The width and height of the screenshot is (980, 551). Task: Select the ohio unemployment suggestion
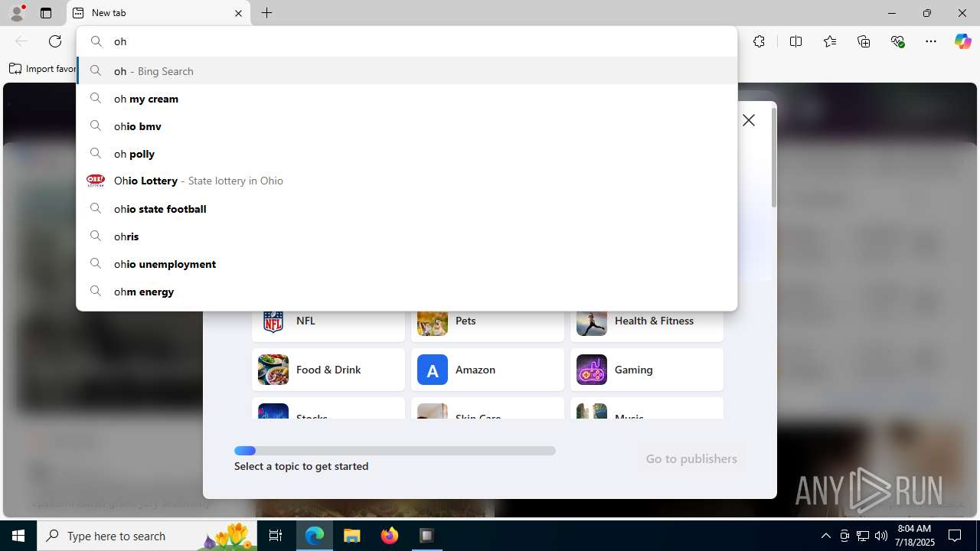tap(407, 264)
